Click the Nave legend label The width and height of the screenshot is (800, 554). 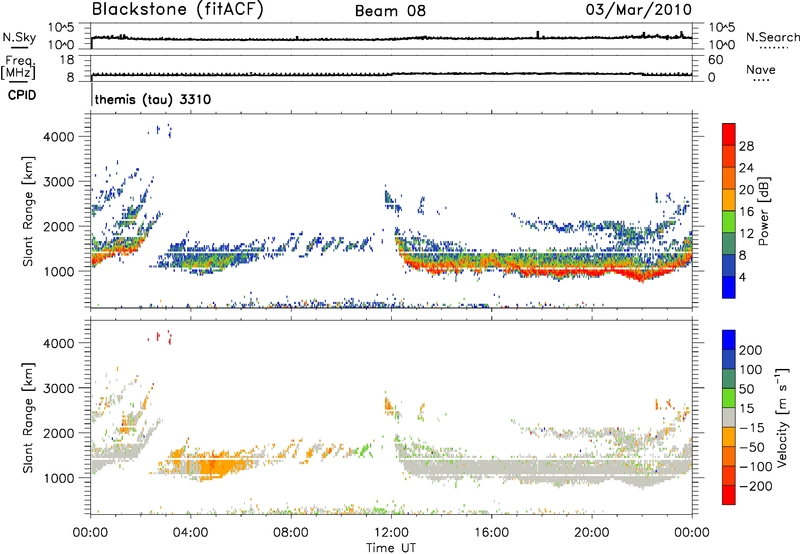click(x=761, y=69)
